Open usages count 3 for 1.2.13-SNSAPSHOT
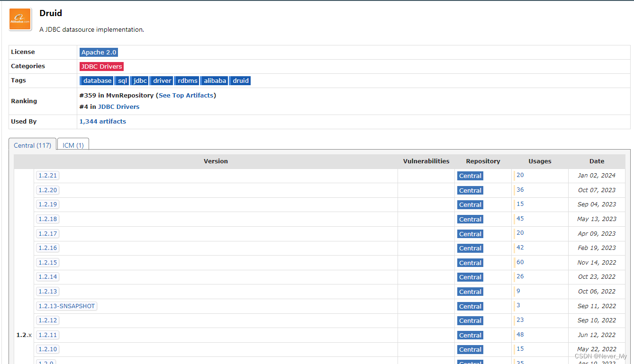 point(518,305)
